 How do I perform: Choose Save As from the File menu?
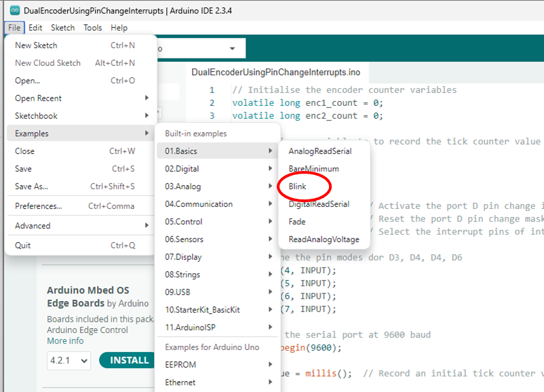click(x=32, y=187)
